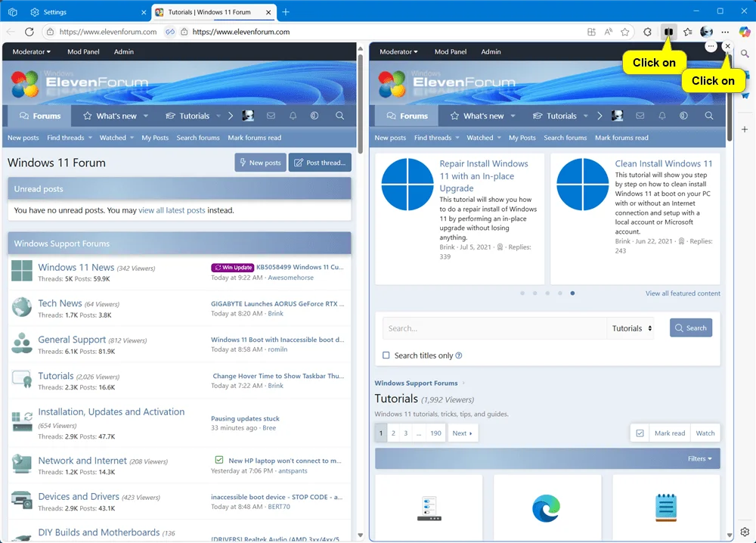Screen dimensions: 756x543
Task: Expand What's new arrow in the left pane
Action: [146, 116]
